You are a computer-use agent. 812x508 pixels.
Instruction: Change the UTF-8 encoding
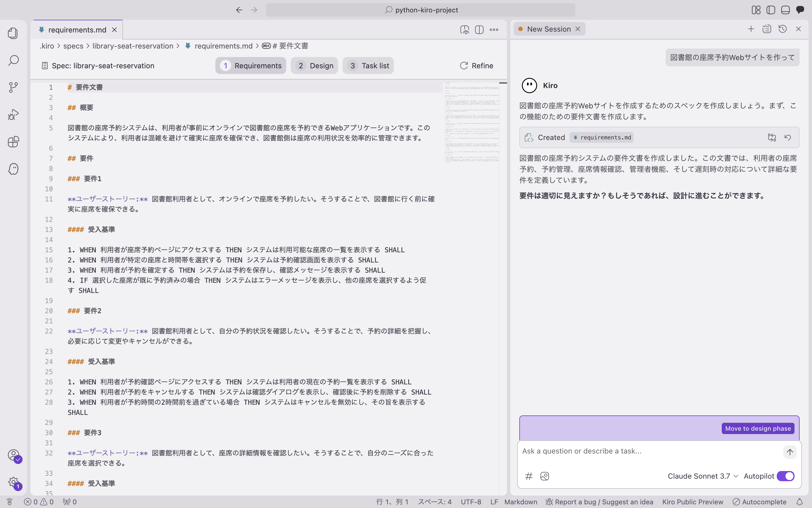pos(471,502)
